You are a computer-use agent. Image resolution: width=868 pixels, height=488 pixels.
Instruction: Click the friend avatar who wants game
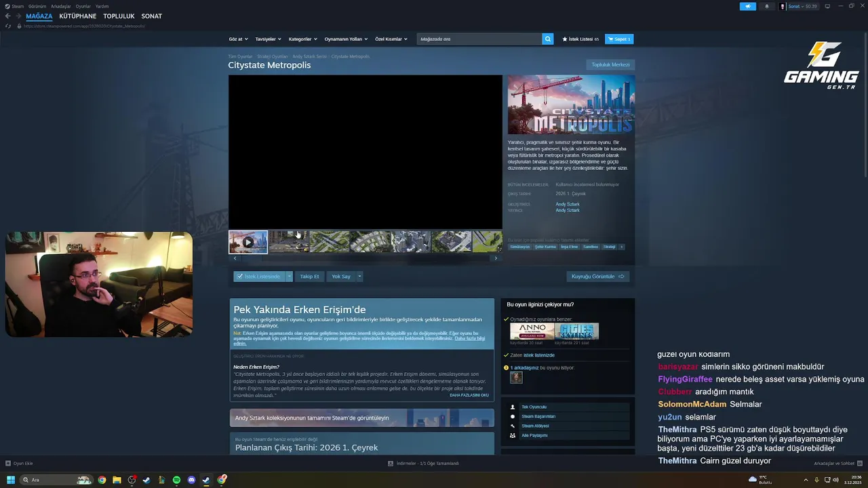[x=516, y=378]
